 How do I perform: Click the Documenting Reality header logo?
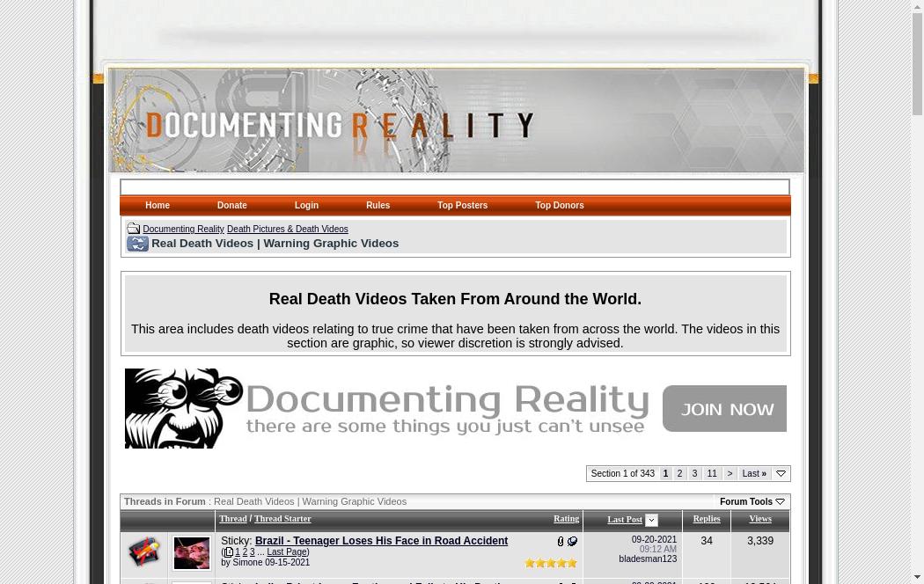tap(340, 126)
